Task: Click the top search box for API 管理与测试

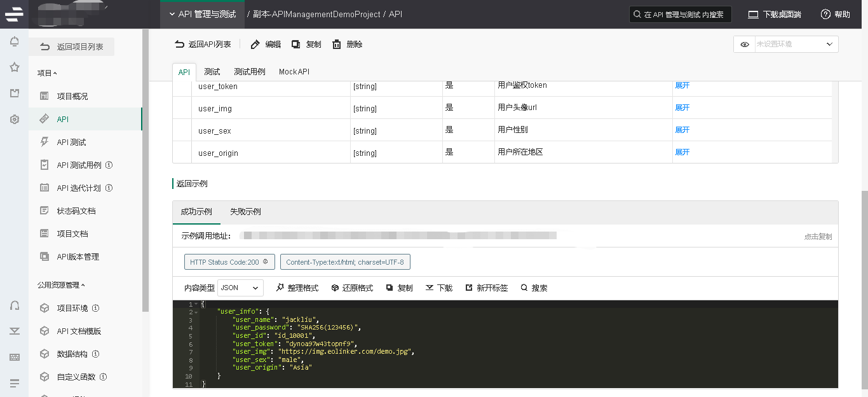Action: point(680,15)
